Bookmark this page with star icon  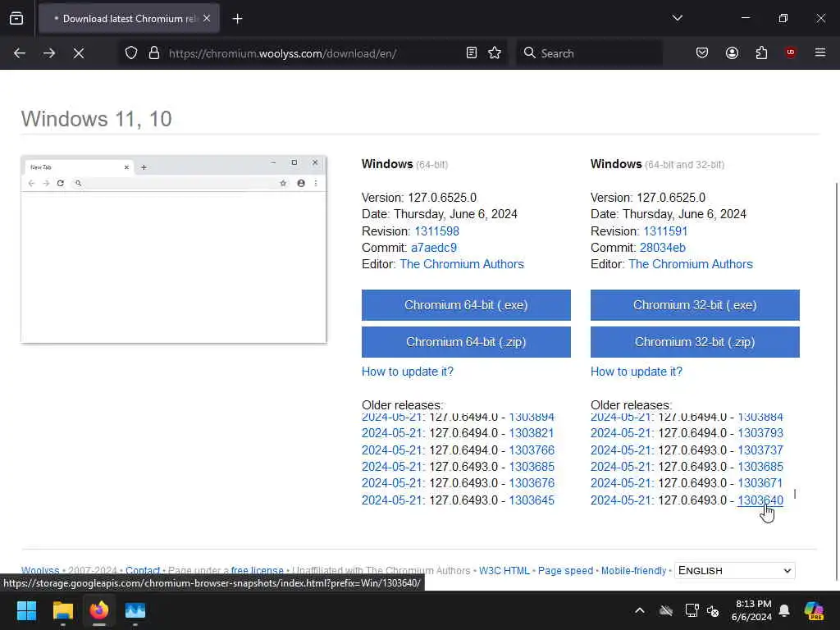[x=495, y=53]
